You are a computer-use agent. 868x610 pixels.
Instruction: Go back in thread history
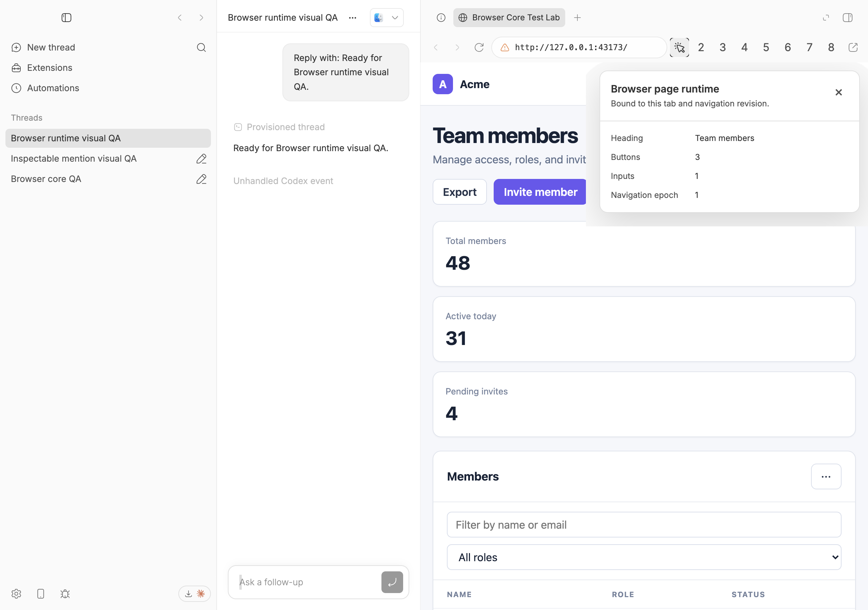(180, 17)
